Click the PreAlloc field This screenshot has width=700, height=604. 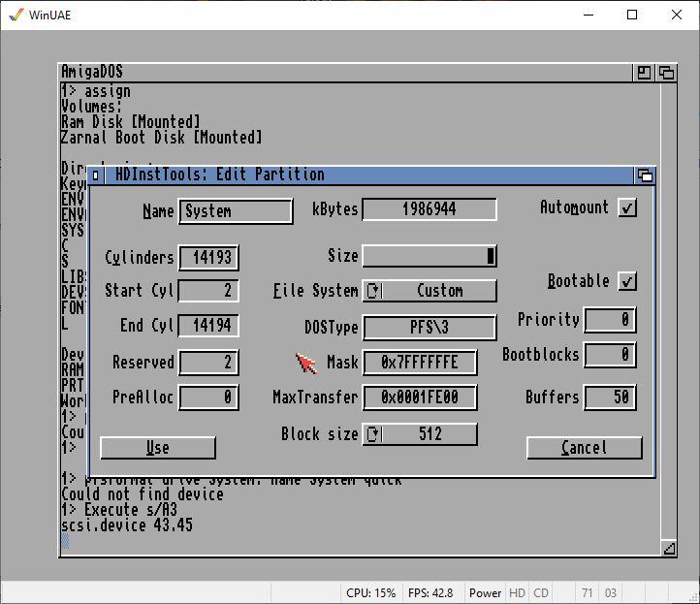[208, 397]
